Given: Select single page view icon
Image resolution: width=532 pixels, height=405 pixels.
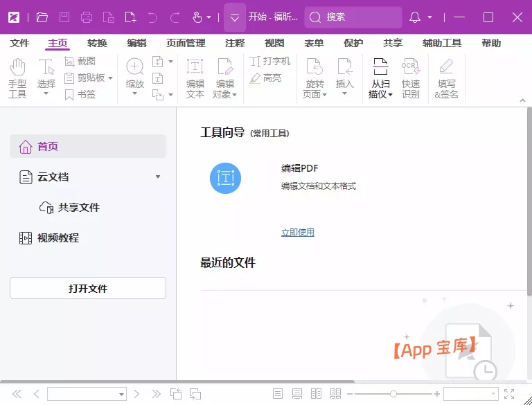Looking at the screenshot, I should click(278, 394).
